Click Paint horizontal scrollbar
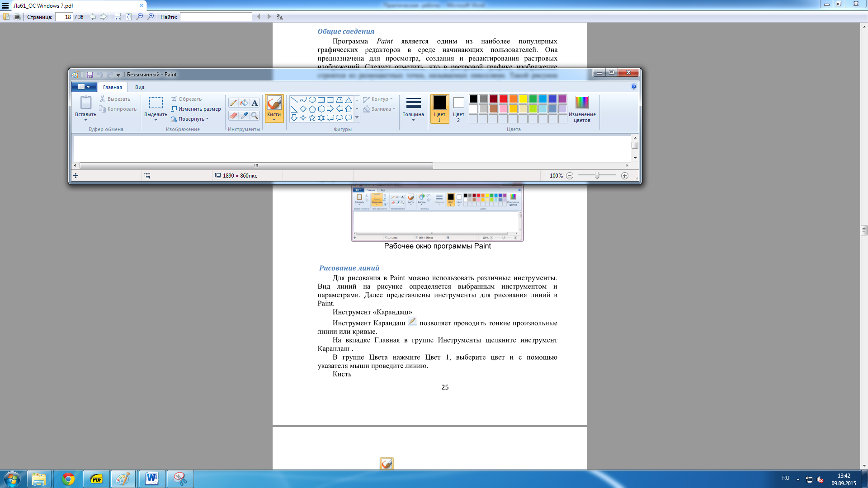868x488 pixels. point(256,166)
